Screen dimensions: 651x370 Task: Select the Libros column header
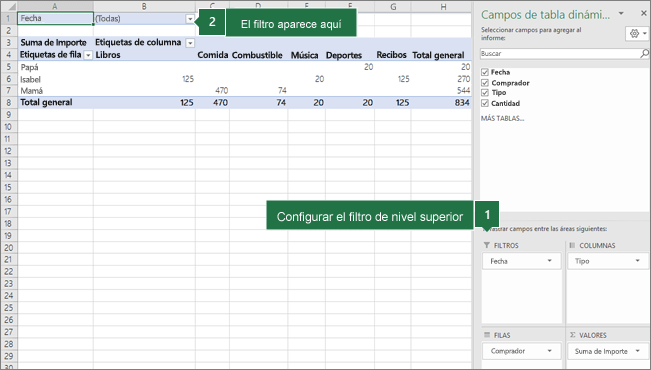click(x=144, y=55)
